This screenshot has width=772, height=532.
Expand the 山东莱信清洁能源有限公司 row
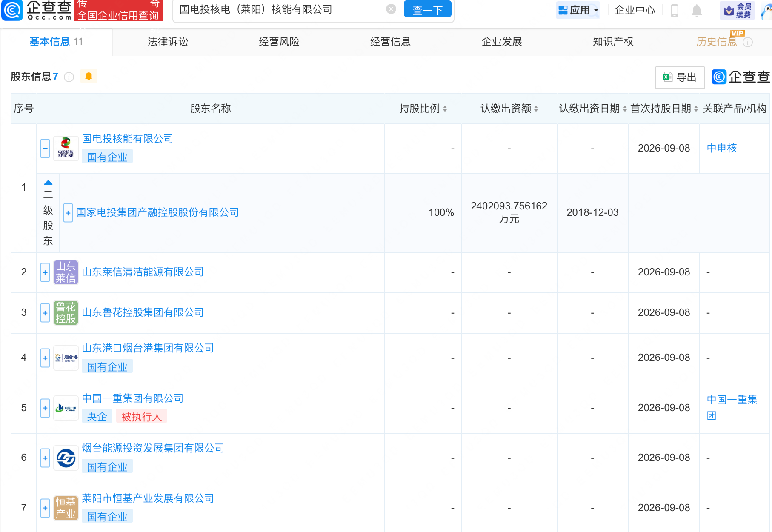pyautogui.click(x=45, y=272)
